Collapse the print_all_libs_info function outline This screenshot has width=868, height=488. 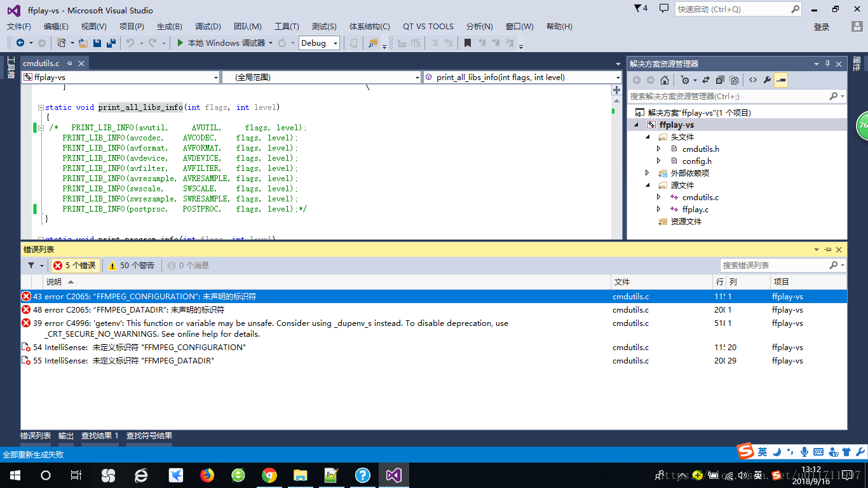[x=41, y=107]
